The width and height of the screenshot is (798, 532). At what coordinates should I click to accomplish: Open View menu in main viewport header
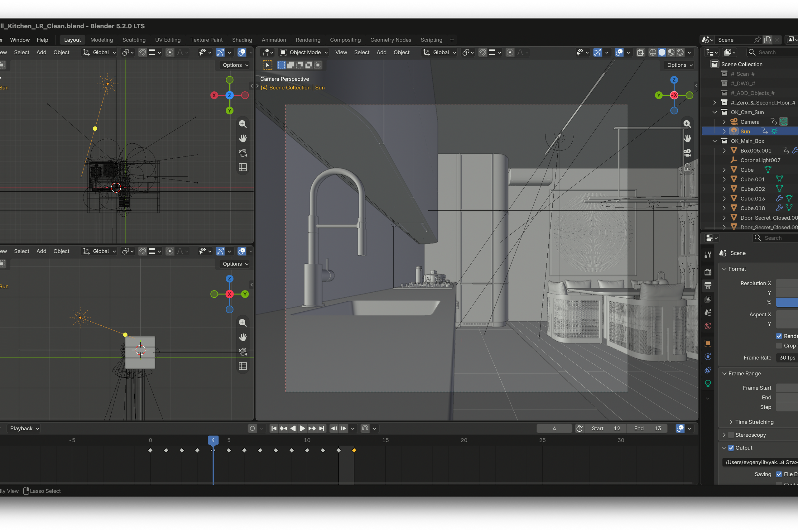(341, 52)
